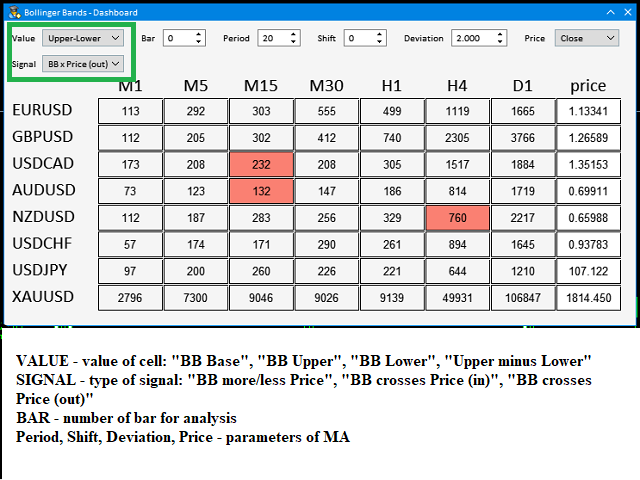Screen dimensions: 640x480
Task: Click USDCHF H1 cell showing 261
Action: click(391, 244)
